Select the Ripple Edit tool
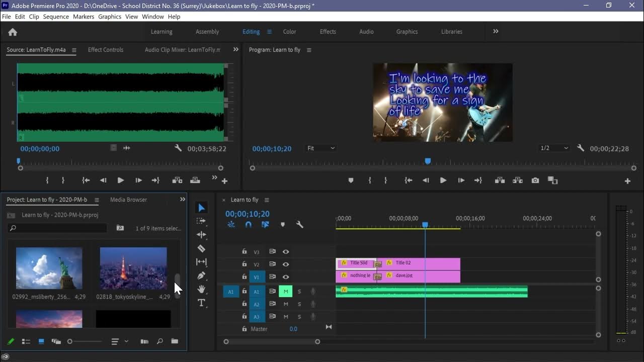The height and width of the screenshot is (362, 644). point(201,235)
